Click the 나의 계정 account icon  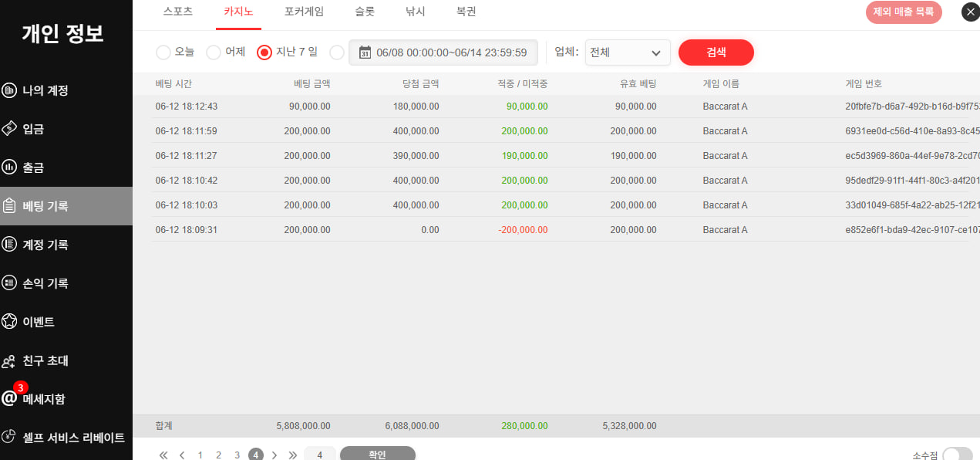pyautogui.click(x=10, y=90)
